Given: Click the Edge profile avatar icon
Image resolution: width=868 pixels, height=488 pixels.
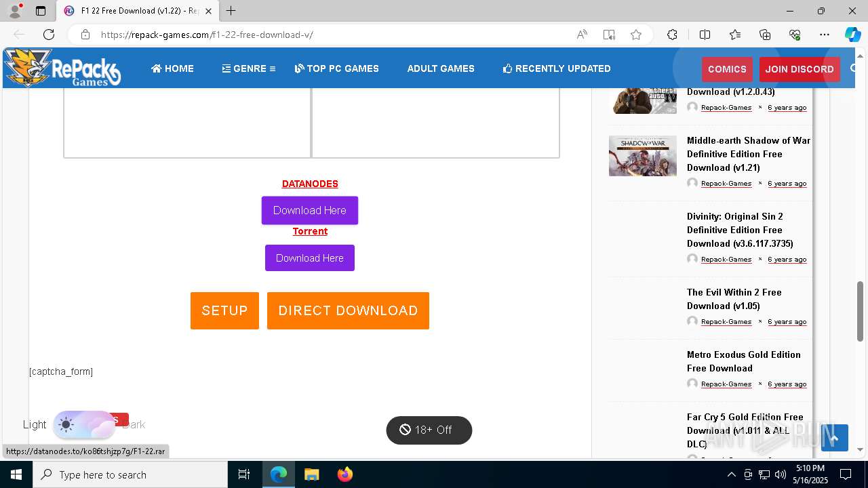Looking at the screenshot, I should tap(15, 11).
